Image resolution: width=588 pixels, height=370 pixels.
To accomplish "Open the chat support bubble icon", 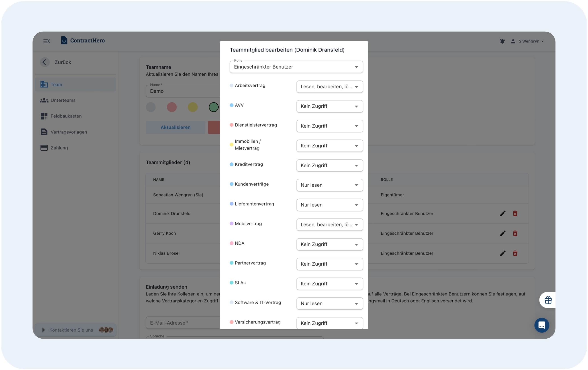I will [x=541, y=325].
